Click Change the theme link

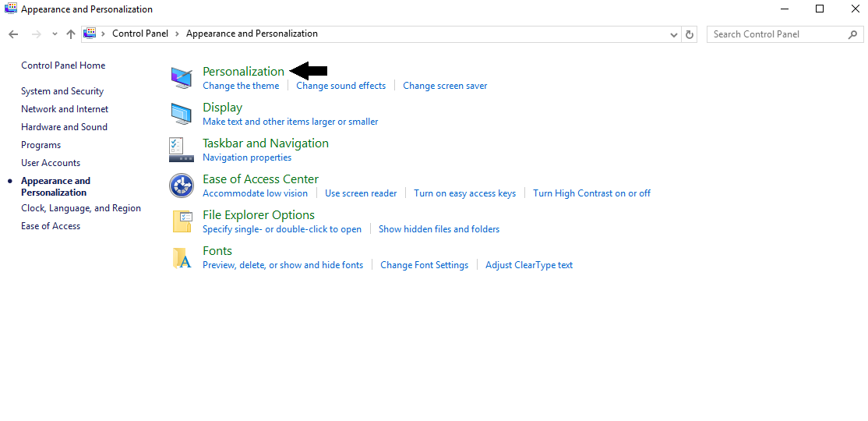tap(241, 86)
